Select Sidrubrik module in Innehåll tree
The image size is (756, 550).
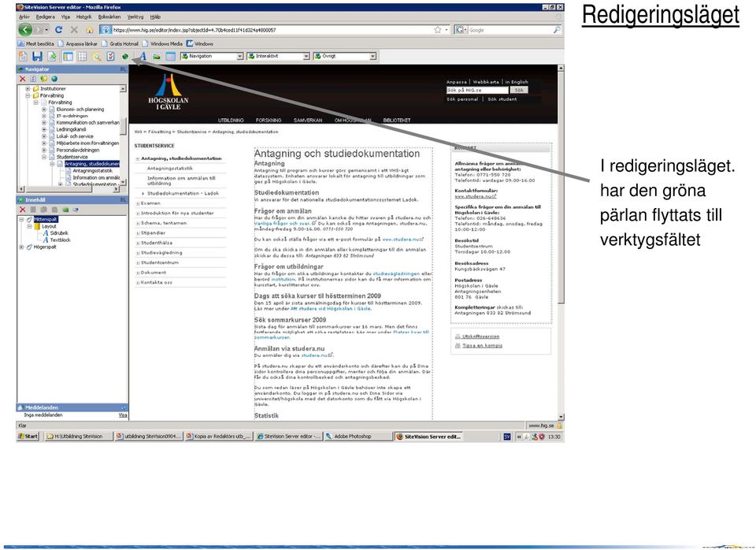click(59, 233)
